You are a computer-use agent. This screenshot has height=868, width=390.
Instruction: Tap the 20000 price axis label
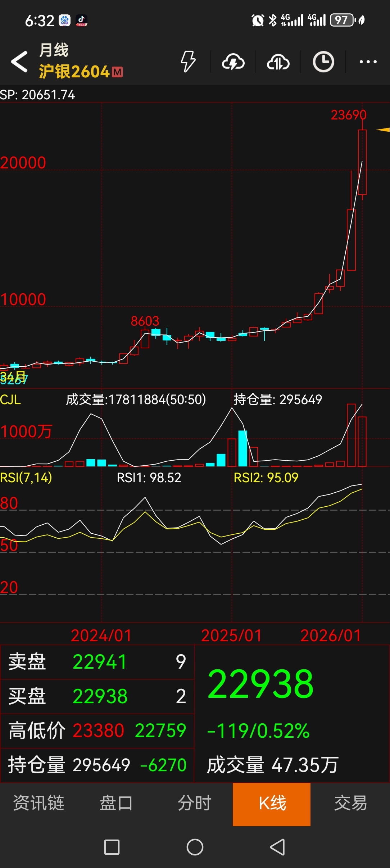click(23, 163)
